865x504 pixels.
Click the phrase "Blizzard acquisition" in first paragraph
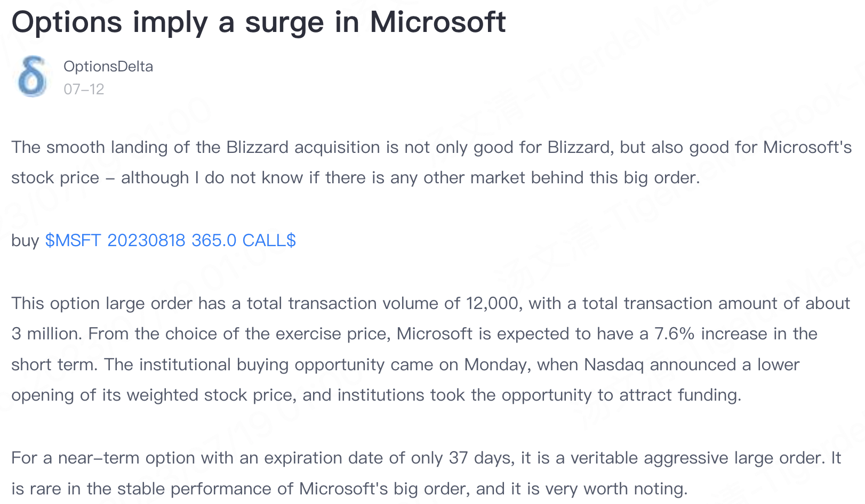click(x=303, y=147)
